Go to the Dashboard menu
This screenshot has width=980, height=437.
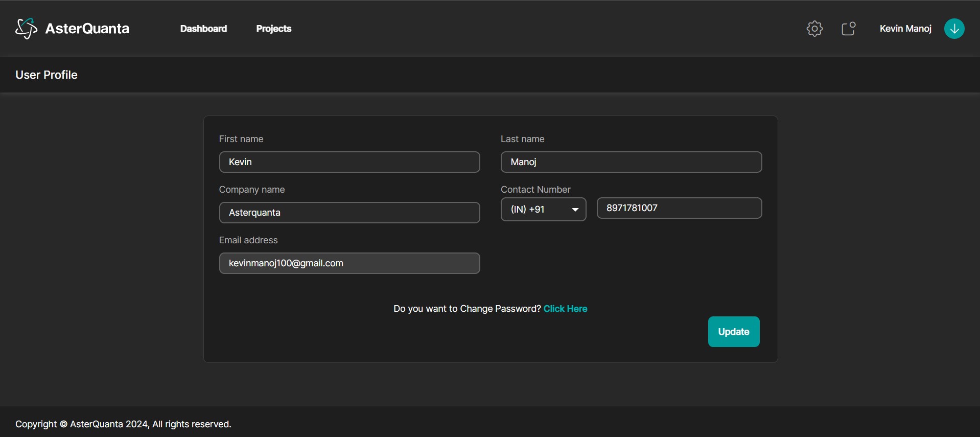(x=203, y=29)
